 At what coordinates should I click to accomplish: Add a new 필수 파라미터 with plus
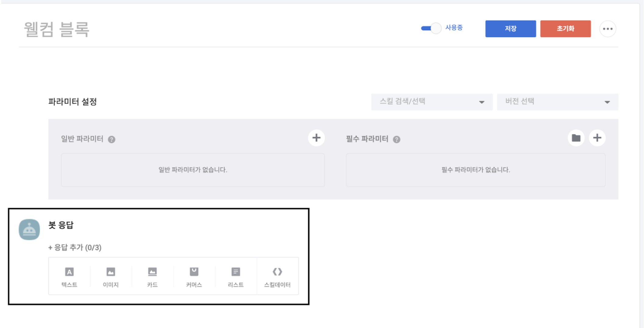coord(597,138)
